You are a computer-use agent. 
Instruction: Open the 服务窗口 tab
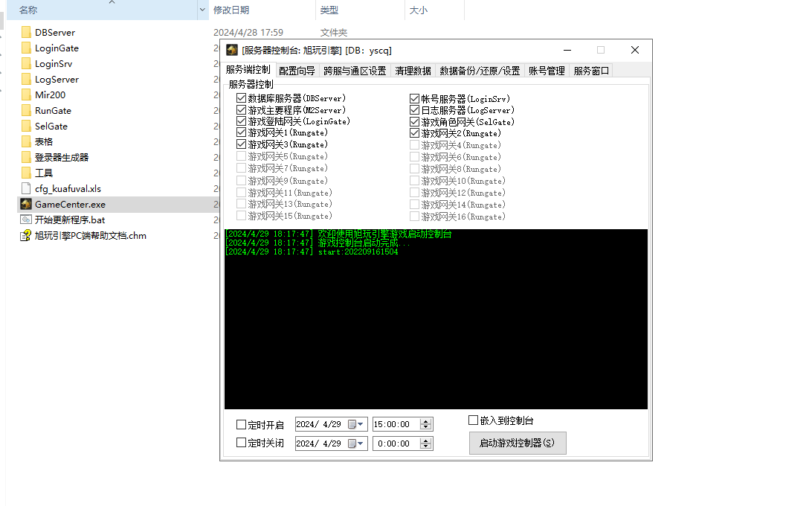pyautogui.click(x=591, y=71)
